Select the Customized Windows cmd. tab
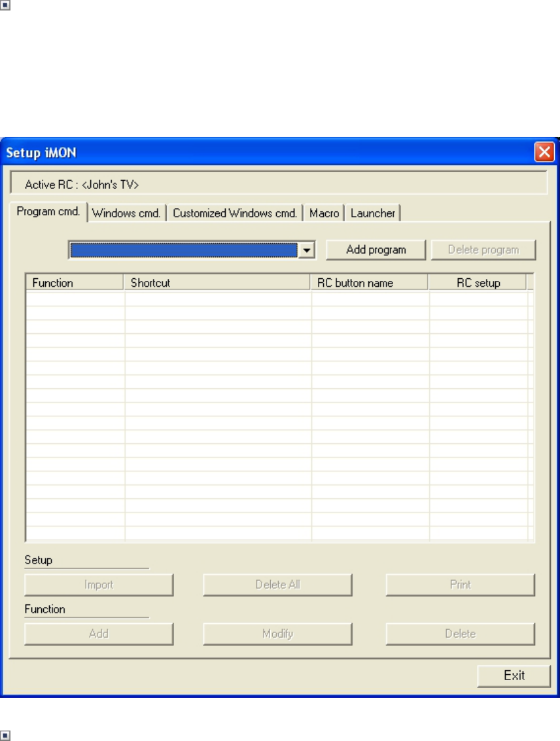This screenshot has height=741, width=560. pyautogui.click(x=235, y=213)
